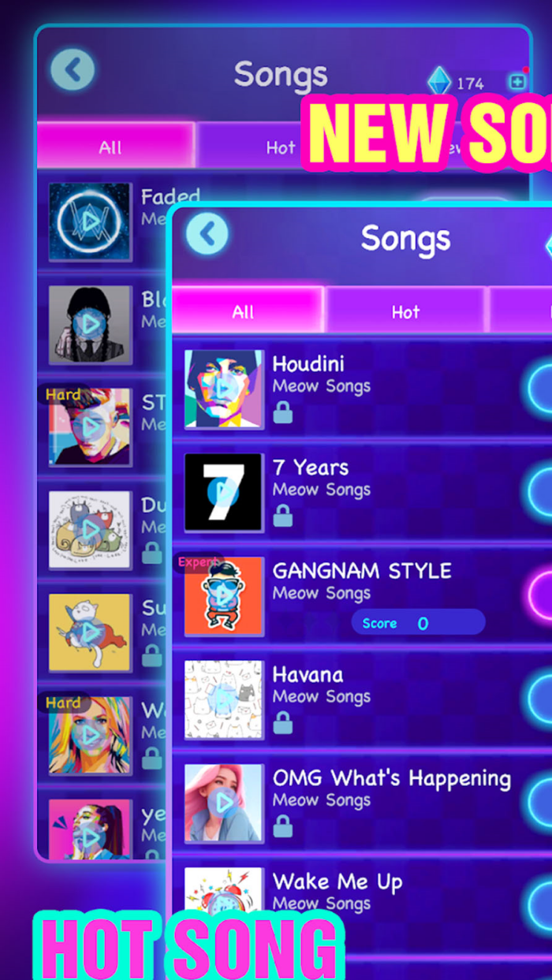Tap lock icon under OMG What's Happening
552x980 pixels.
click(x=282, y=825)
